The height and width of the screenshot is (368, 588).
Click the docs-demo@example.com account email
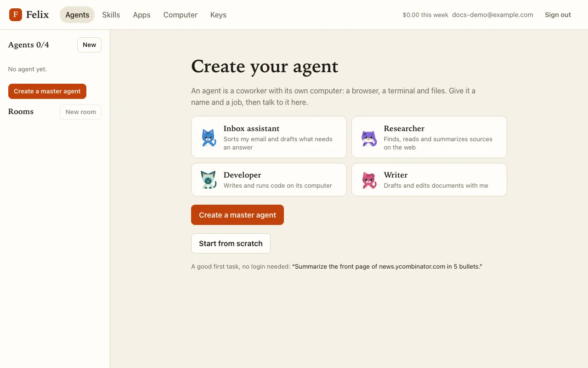pyautogui.click(x=492, y=15)
